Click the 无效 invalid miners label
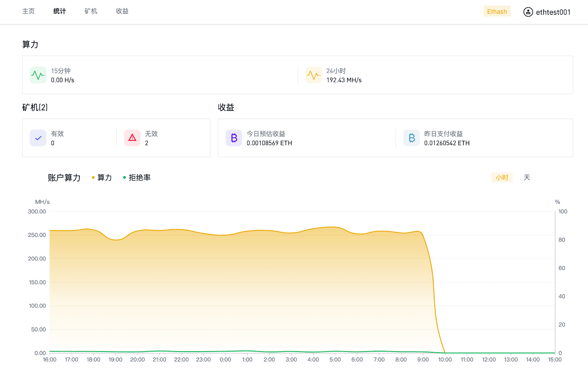Image resolution: width=588 pixels, height=381 pixels. 151,134
